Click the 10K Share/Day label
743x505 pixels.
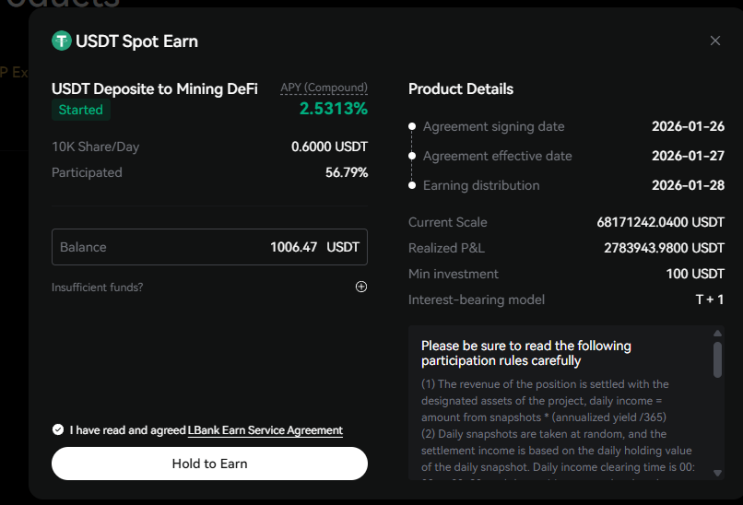tap(95, 147)
